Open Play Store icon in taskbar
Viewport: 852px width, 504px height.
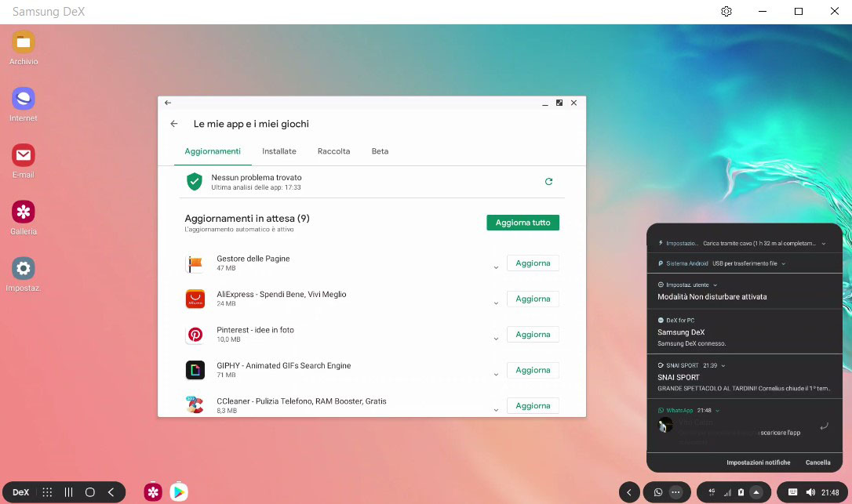tap(179, 492)
